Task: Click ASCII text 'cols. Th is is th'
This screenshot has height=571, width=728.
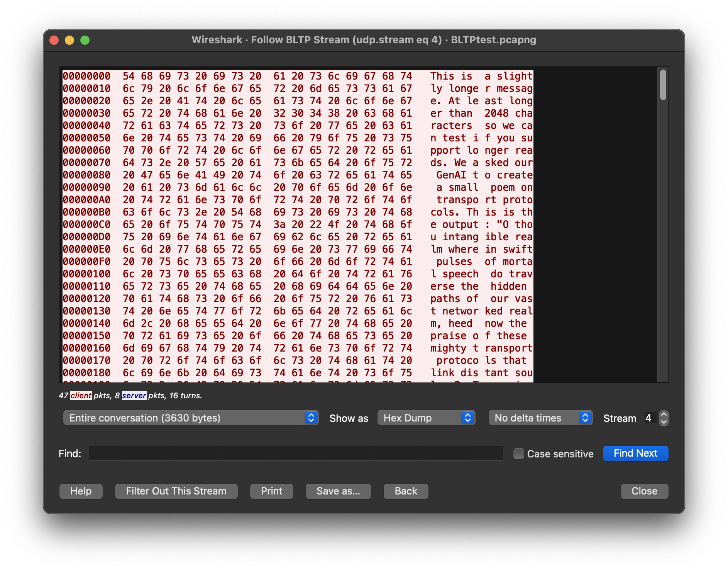Action: coord(481,212)
